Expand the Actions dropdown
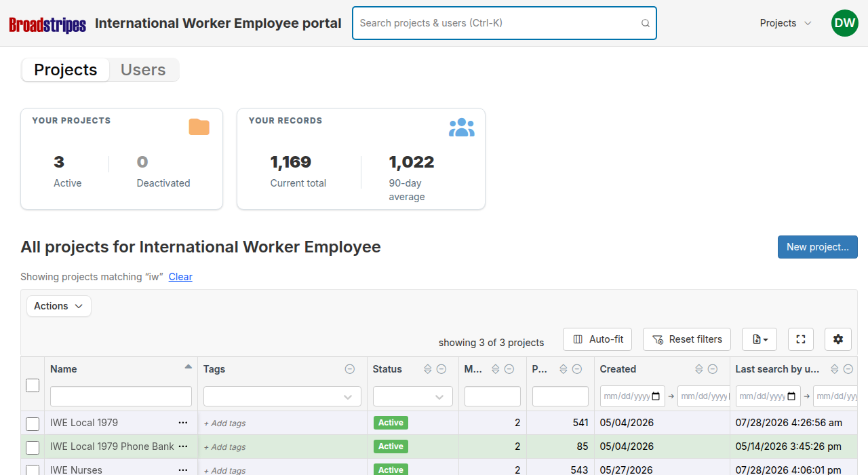Image resolution: width=868 pixels, height=475 pixels. point(59,306)
